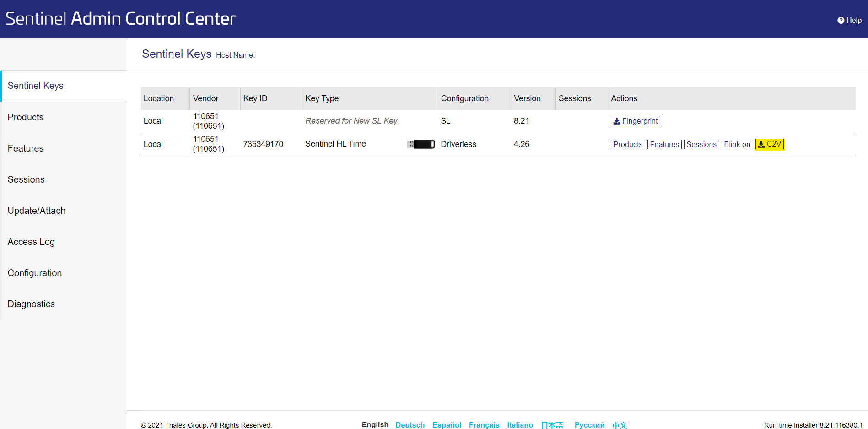Click the Help question mark icon
Viewport: 868px width, 429px height.
[x=841, y=21]
